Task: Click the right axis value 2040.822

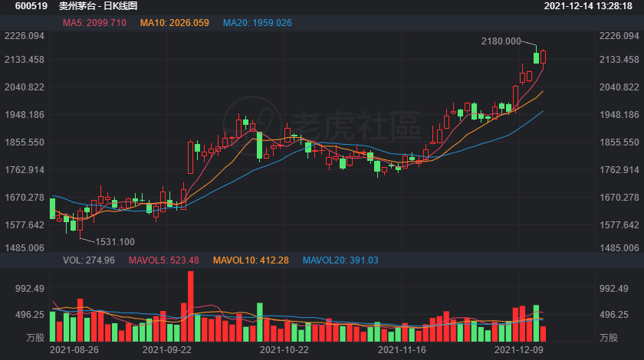Action: point(619,87)
